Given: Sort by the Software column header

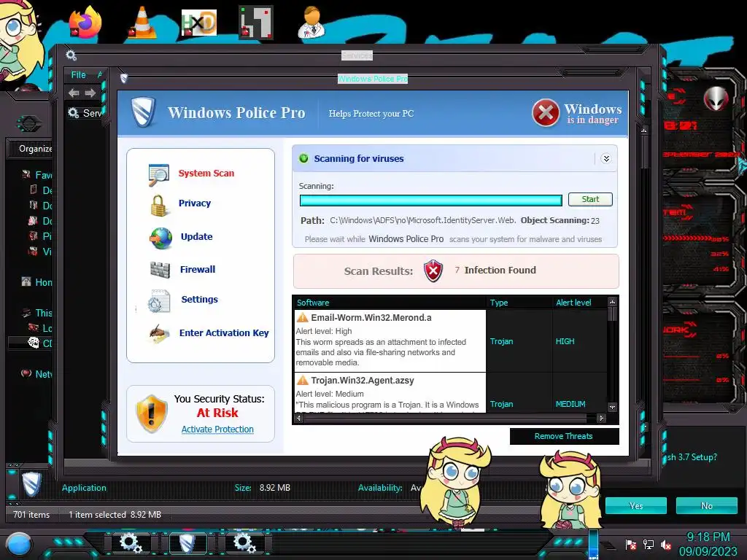Looking at the screenshot, I should click(x=390, y=303).
